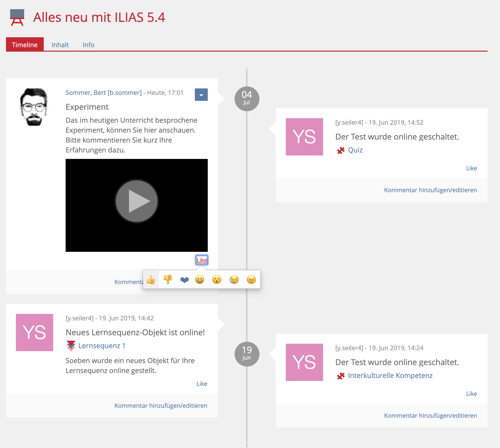Screen dimensions: 500x448
Task: Select the Timeline tab
Action: tap(25, 45)
